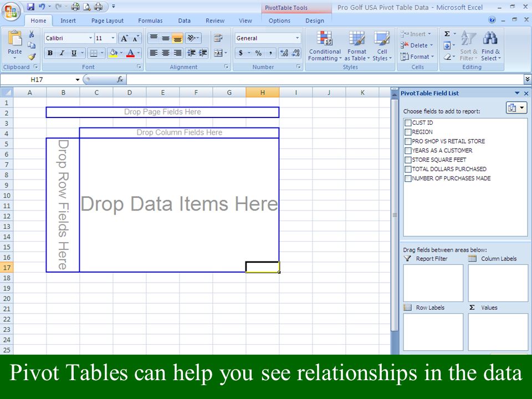Increase the cell indent

coord(203,53)
